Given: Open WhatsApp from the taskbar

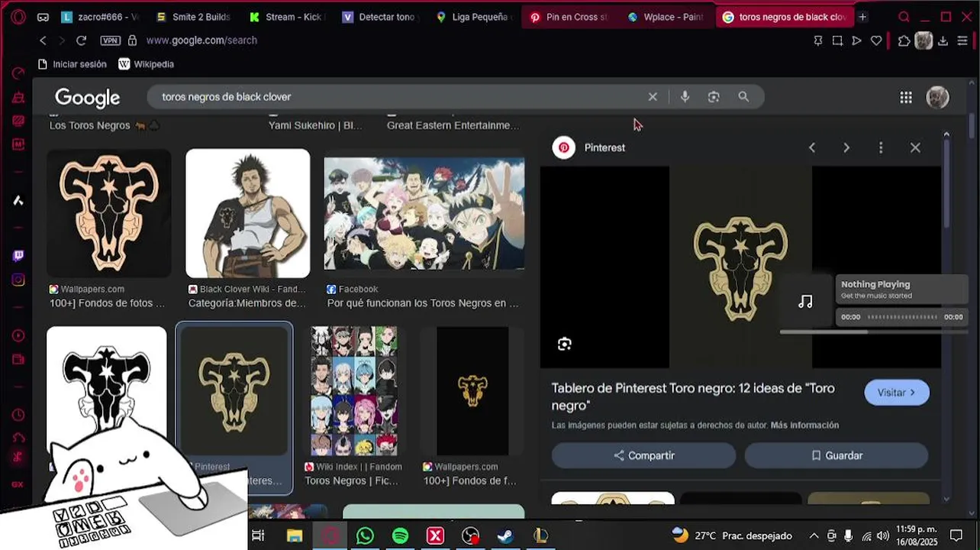Looking at the screenshot, I should point(365,535).
